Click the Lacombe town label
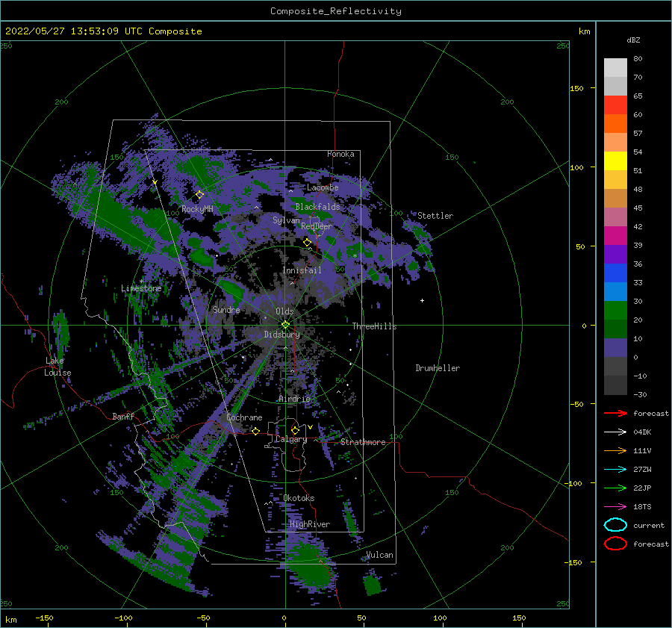Image resolution: width=672 pixels, height=628 pixels. [323, 187]
